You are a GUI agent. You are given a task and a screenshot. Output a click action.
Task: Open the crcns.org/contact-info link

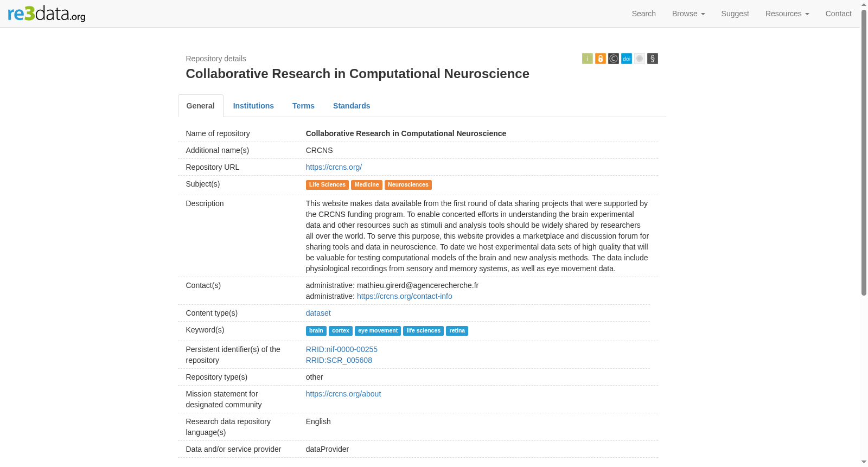(405, 296)
